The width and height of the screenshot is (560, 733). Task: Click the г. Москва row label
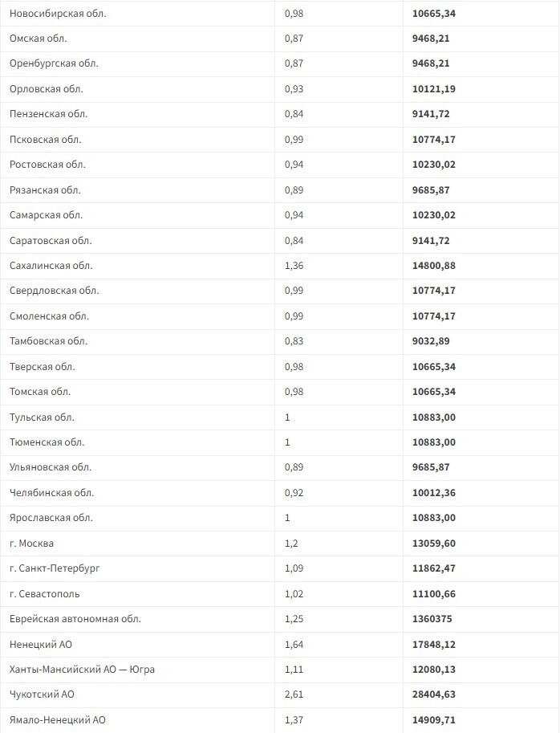tap(32, 544)
